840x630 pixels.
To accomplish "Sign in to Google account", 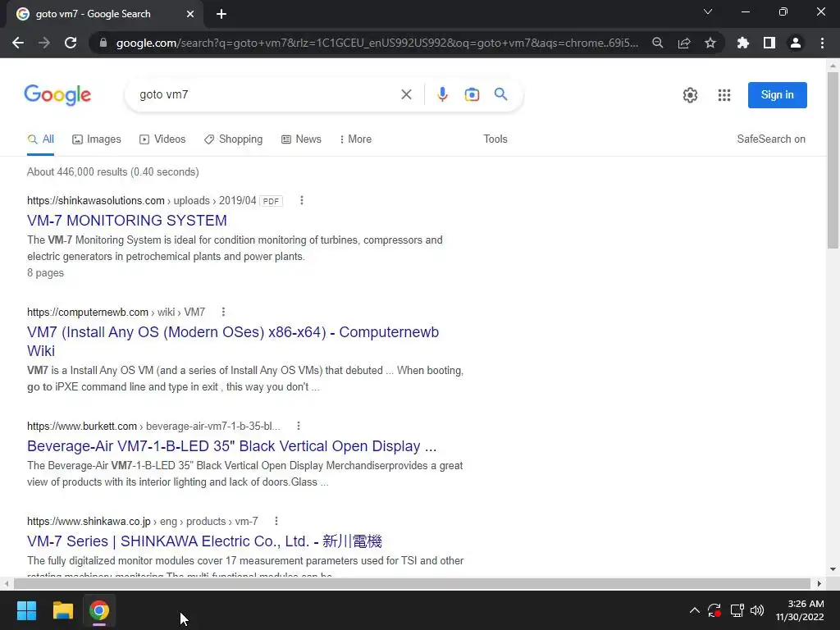I will click(x=777, y=95).
